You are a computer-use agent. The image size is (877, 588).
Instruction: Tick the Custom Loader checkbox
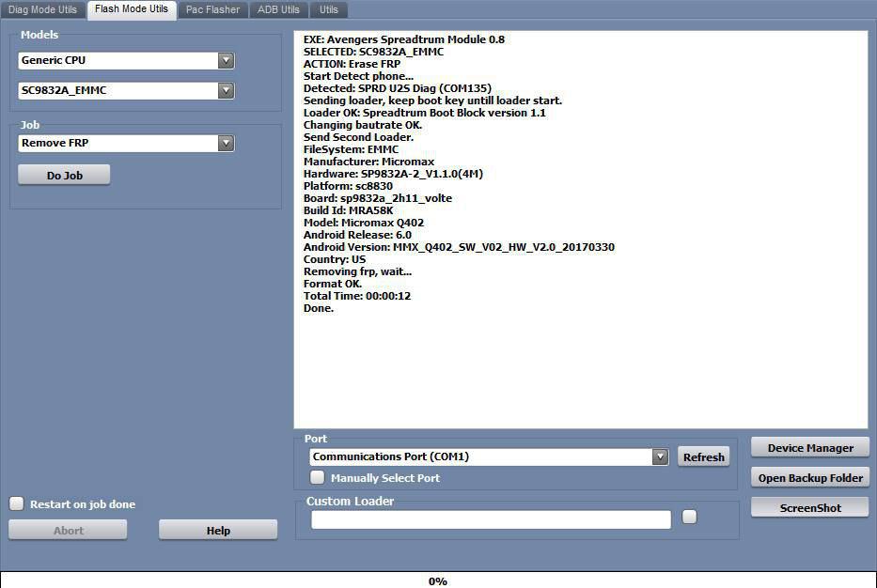coord(690,517)
